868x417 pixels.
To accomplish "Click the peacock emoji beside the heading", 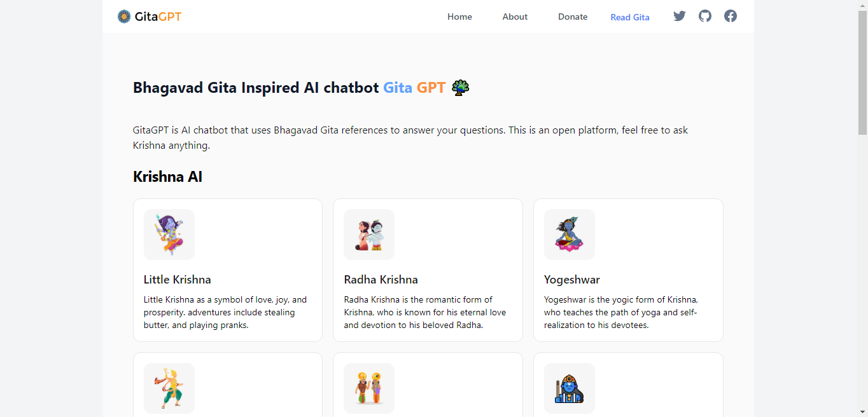I will pos(460,88).
